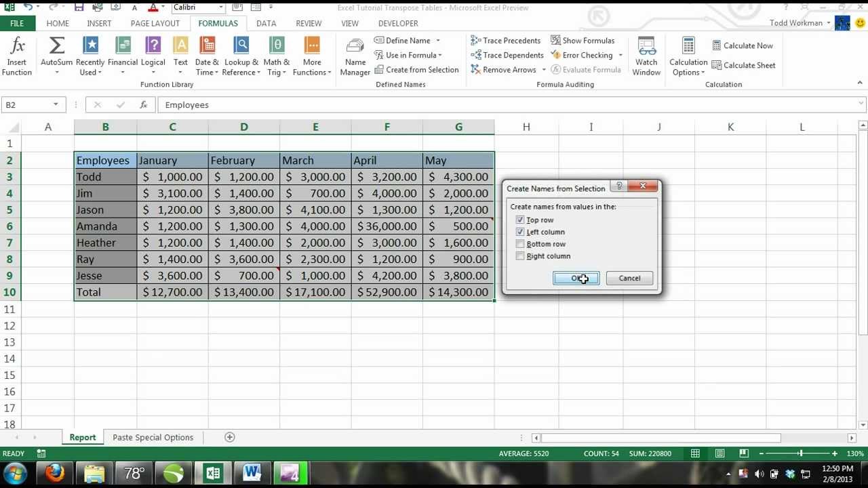Add a new sheet with plus icon
The height and width of the screenshot is (488, 868).
[229, 437]
